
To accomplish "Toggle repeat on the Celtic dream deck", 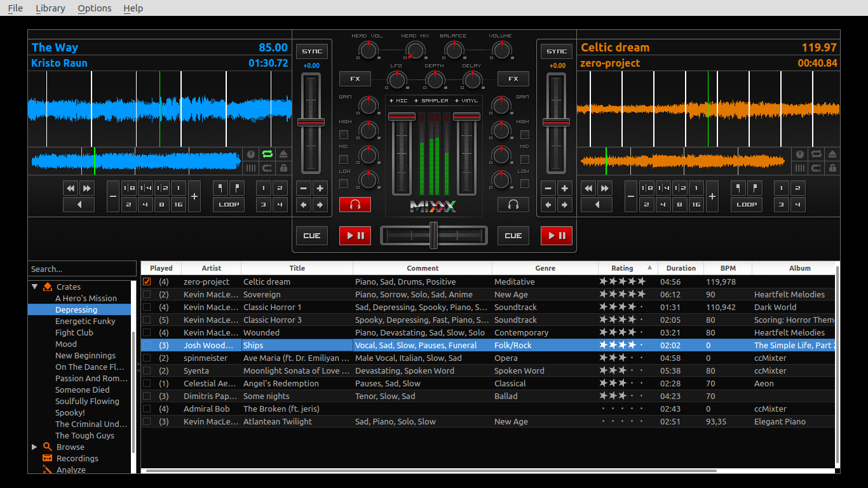I will pos(816,154).
